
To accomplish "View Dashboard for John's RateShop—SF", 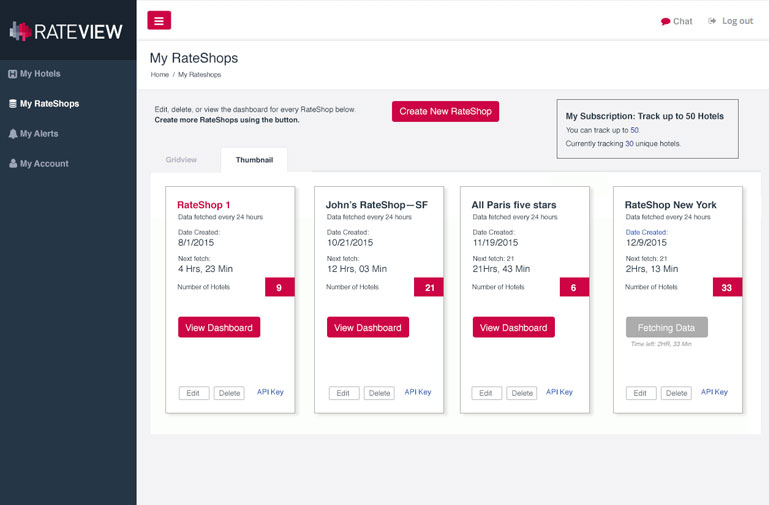I will pyautogui.click(x=367, y=327).
